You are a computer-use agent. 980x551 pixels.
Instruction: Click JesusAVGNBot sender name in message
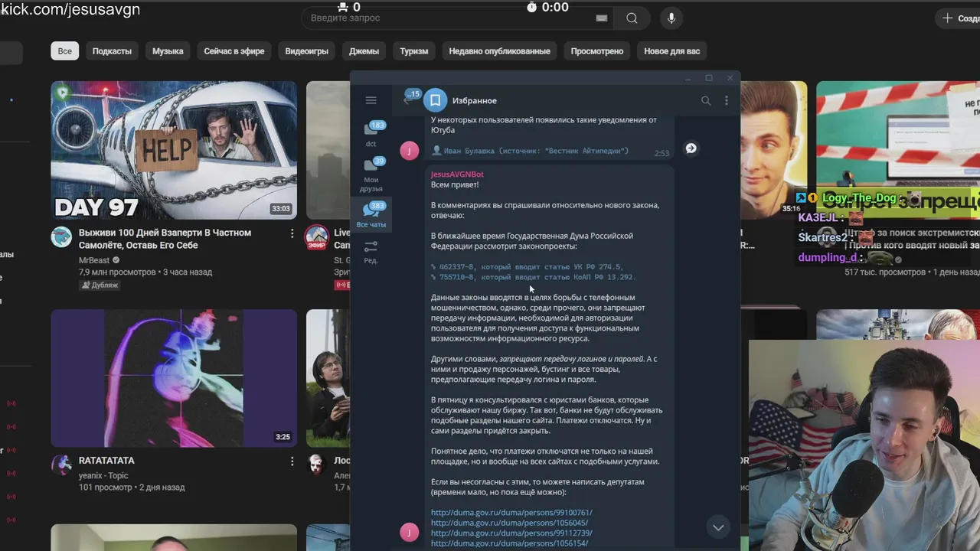coord(457,174)
